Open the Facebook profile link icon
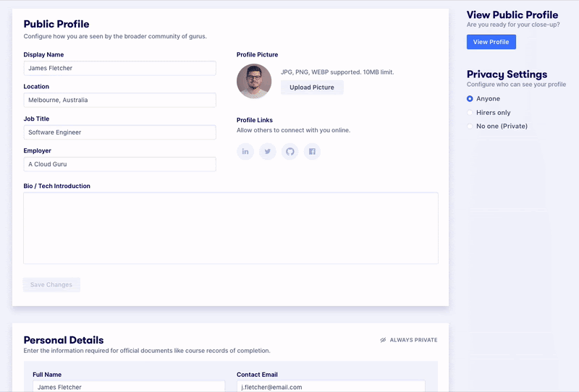The width and height of the screenshot is (579, 392). (312, 151)
